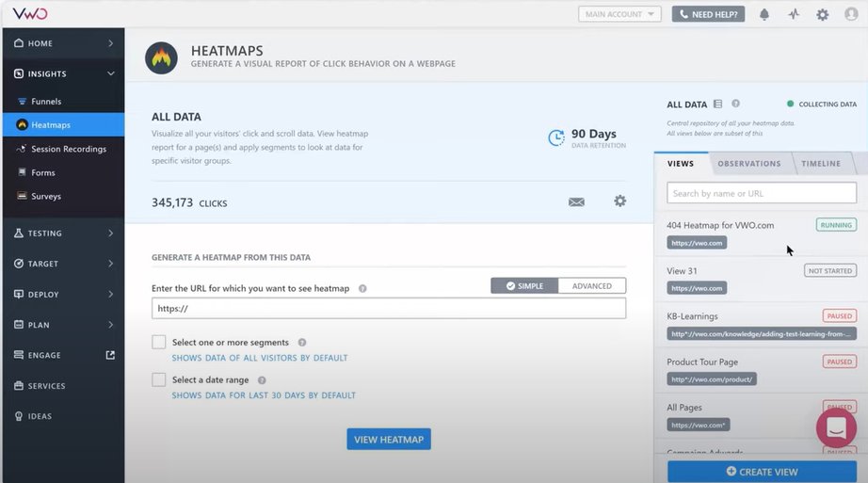Image resolution: width=868 pixels, height=483 pixels.
Task: Click the 90 Days data retention clock icon
Action: (x=556, y=137)
